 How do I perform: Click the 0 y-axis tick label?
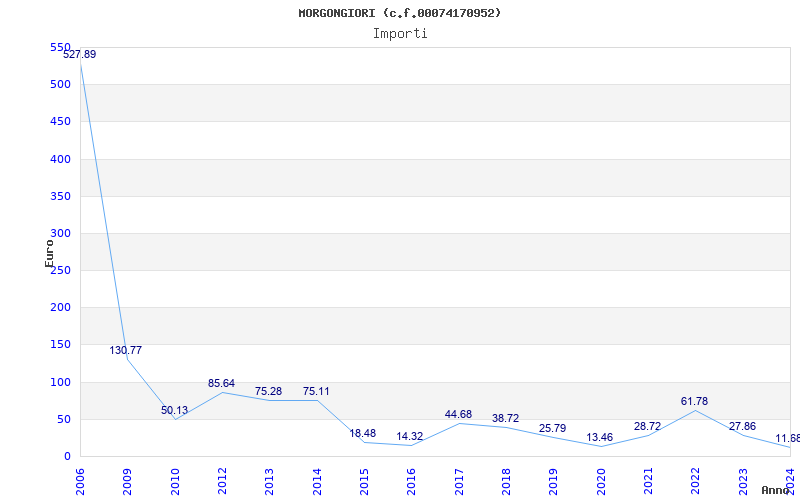coord(67,457)
